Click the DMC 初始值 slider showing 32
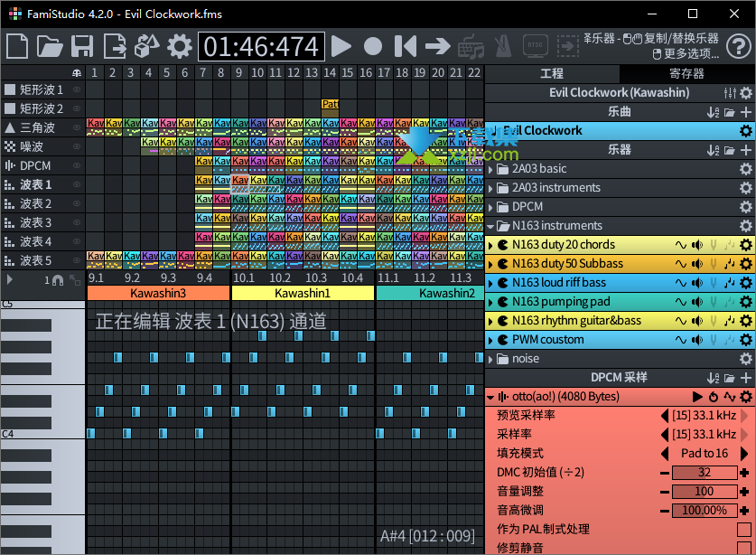This screenshot has height=555, width=756. coord(705,473)
